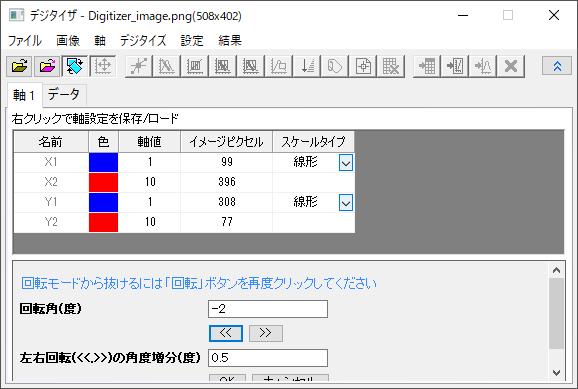
Task: Click the スケールタイプ column header
Action: (x=314, y=142)
